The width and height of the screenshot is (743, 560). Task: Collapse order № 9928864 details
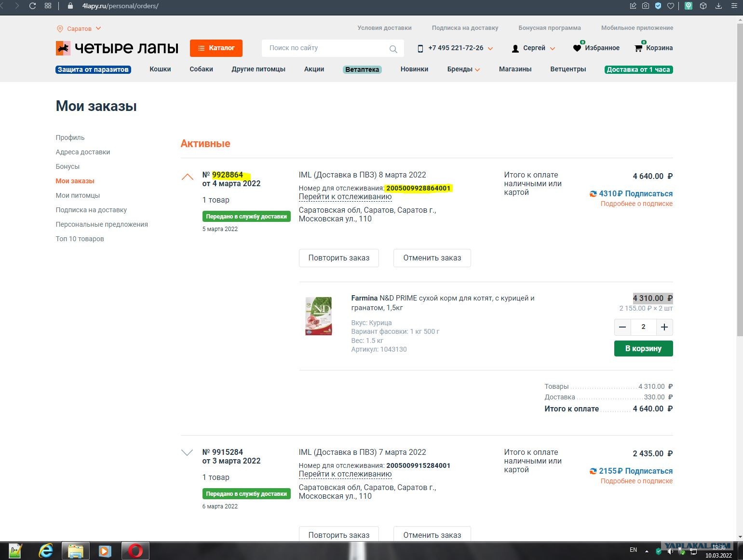tap(187, 177)
